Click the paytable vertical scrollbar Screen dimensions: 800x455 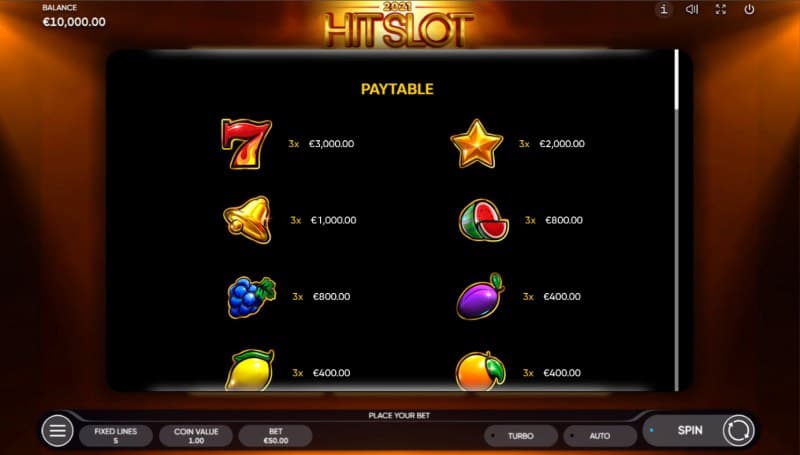pyautogui.click(x=677, y=220)
